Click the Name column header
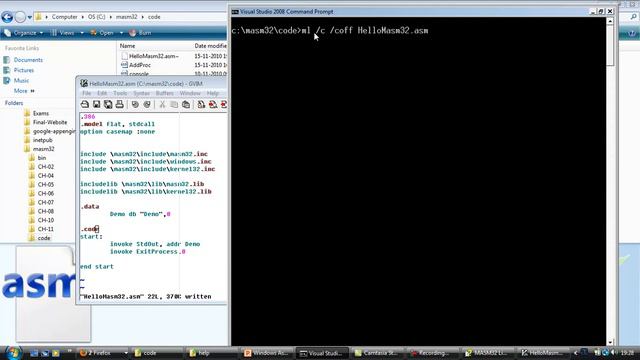640x360 pixels. (x=127, y=46)
